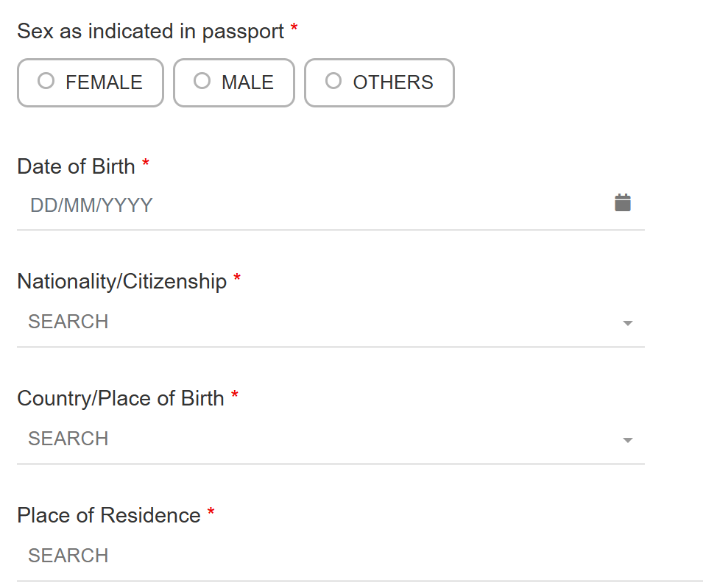
Task: Click the Place of Residence label
Action: pos(108,515)
